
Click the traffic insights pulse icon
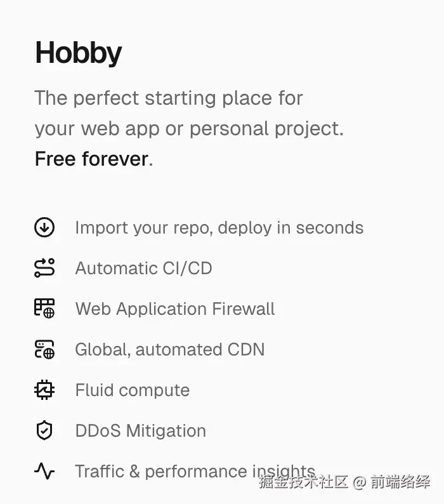44,471
